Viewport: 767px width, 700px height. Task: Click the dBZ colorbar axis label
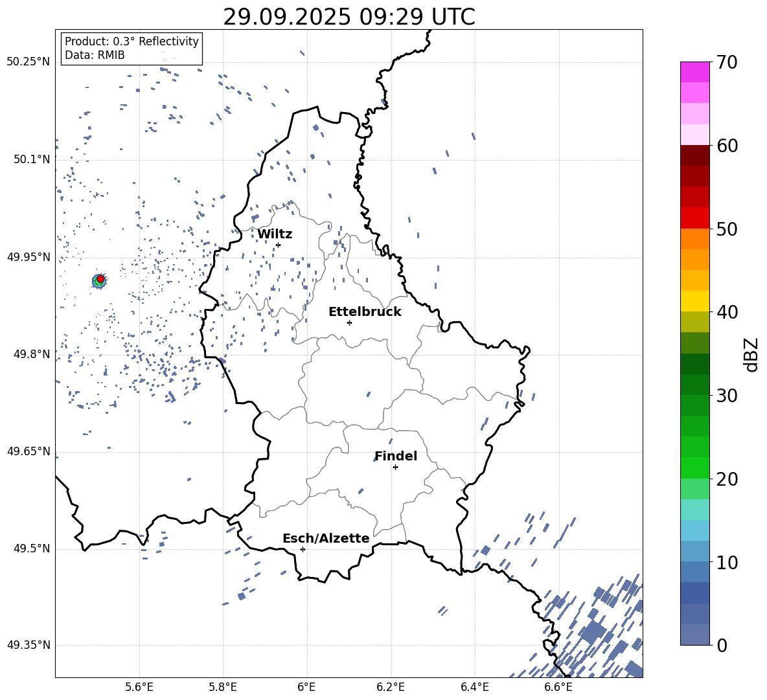tap(752, 354)
